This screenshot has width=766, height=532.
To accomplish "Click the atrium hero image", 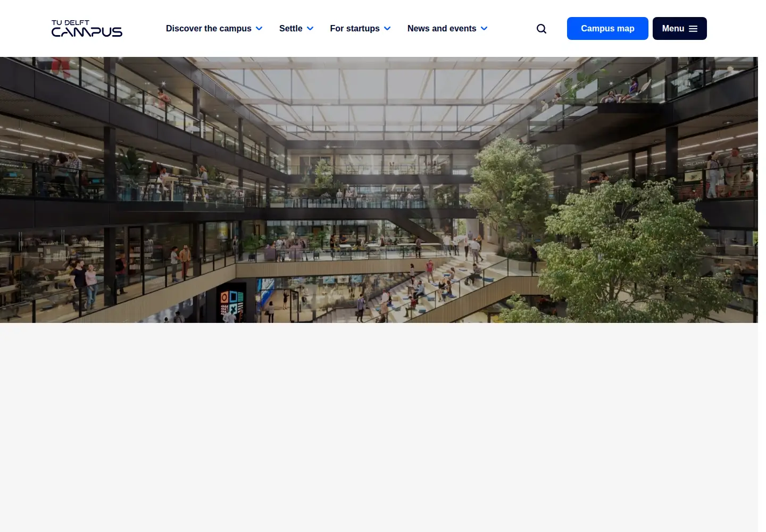I will click(x=379, y=190).
